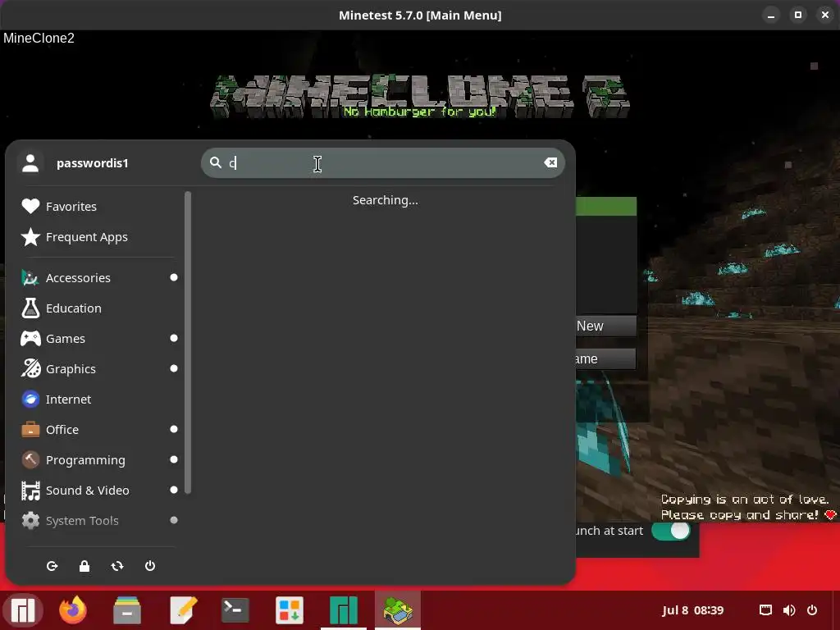Click the power tray icon

click(x=812, y=610)
